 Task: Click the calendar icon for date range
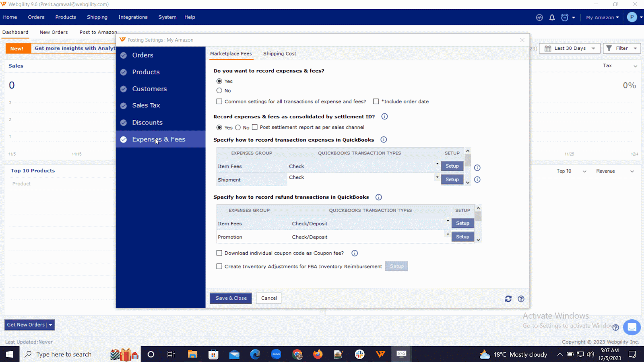[x=548, y=48]
